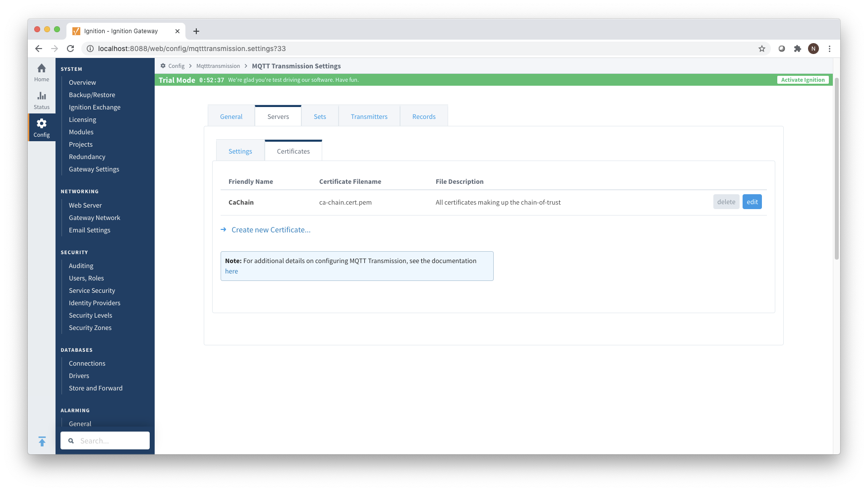Click the CaChain friendly name cell
This screenshot has height=491, width=868.
(241, 202)
